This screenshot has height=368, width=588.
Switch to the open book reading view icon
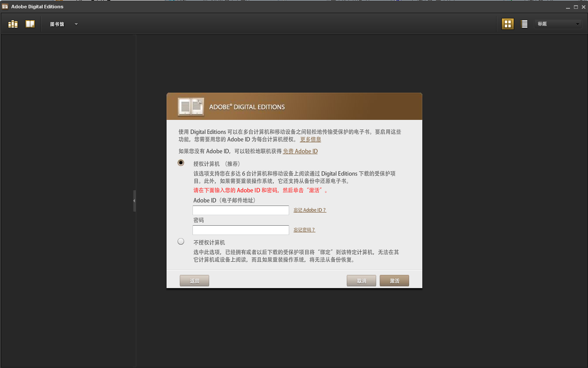pyautogui.click(x=30, y=23)
